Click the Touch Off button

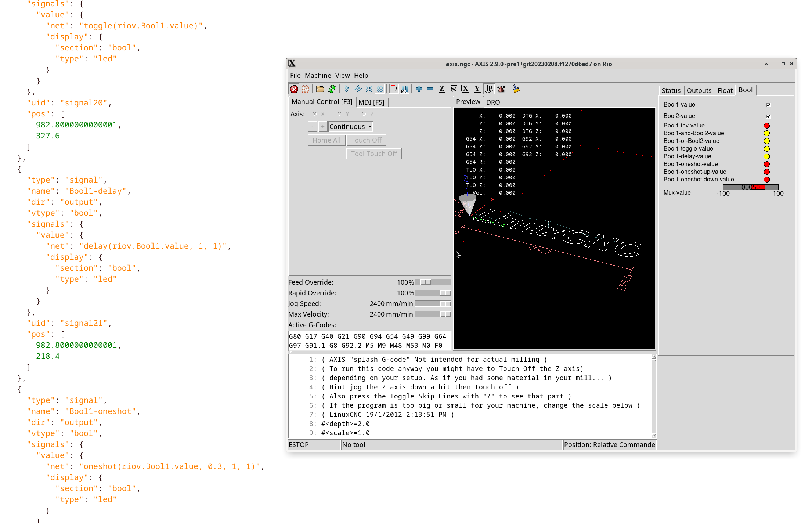click(366, 140)
